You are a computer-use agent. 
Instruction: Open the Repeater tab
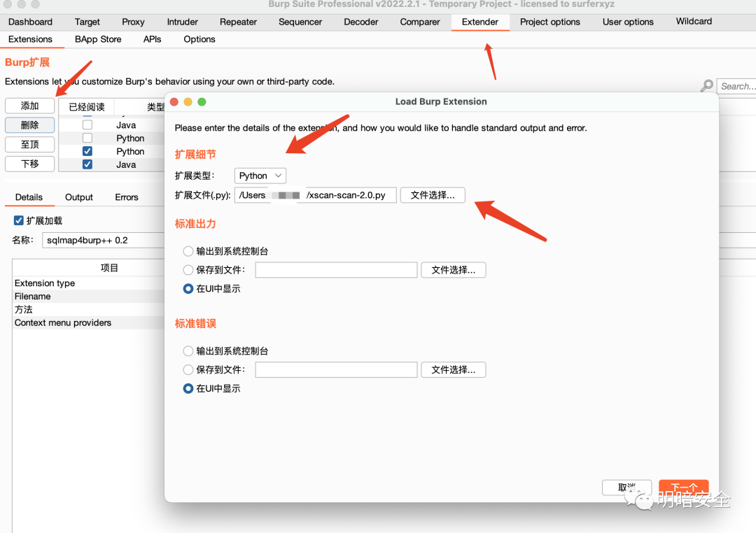pos(238,22)
